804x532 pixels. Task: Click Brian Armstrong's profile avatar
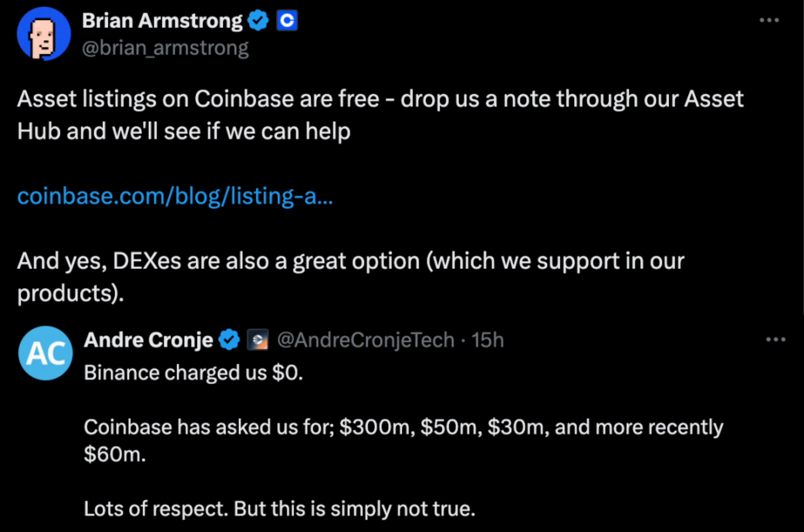pyautogui.click(x=44, y=34)
